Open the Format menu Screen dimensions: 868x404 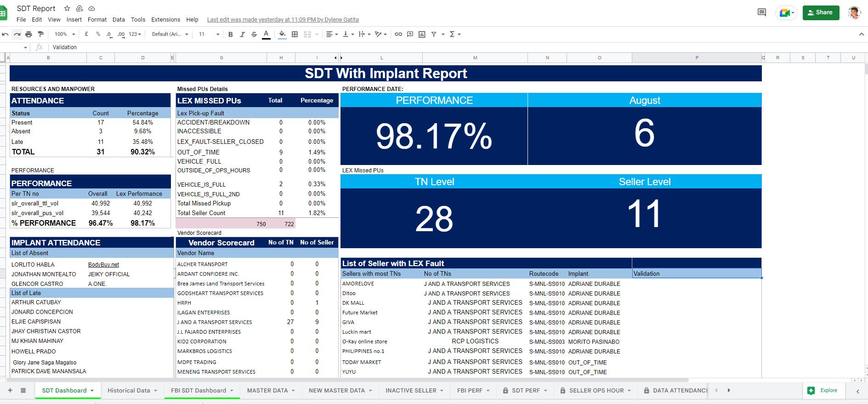(97, 19)
